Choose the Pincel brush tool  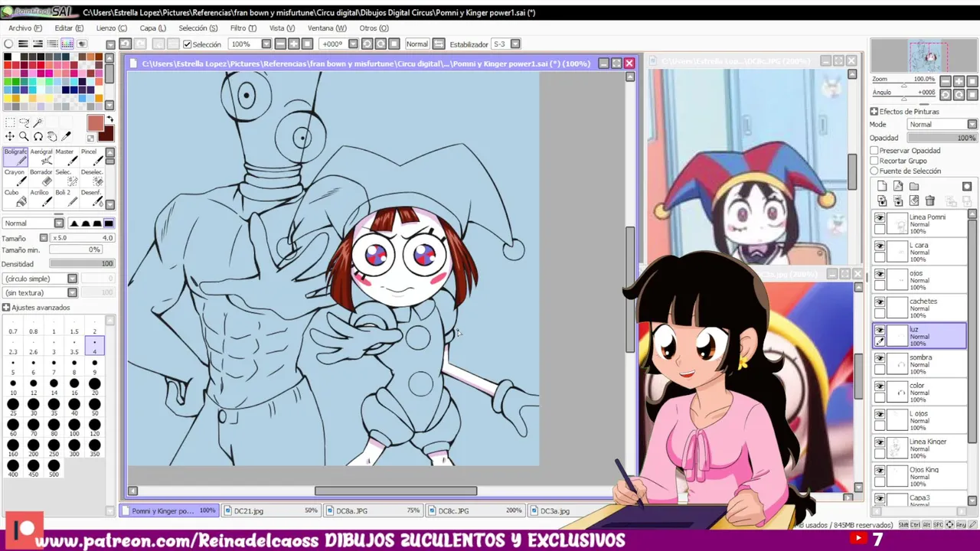pos(92,157)
